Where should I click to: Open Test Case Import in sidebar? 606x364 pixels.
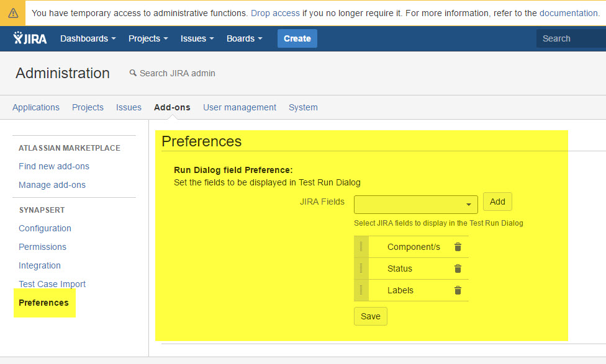click(52, 284)
